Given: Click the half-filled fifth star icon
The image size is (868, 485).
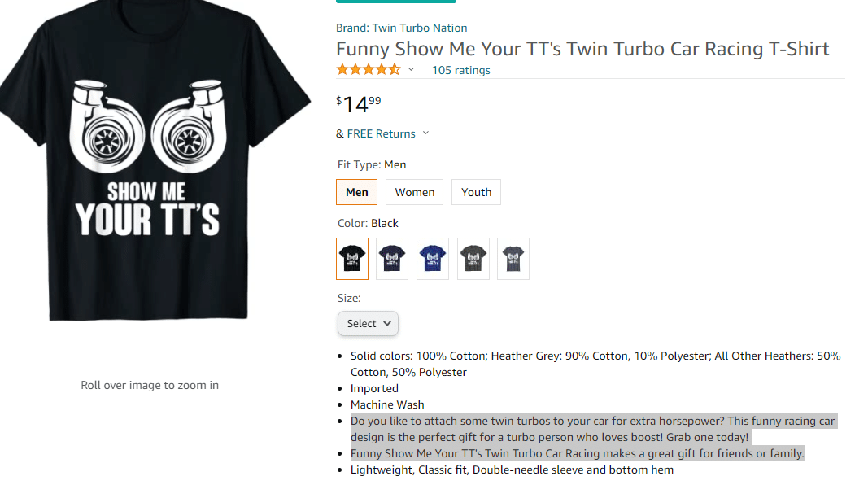Looking at the screenshot, I should pos(396,69).
